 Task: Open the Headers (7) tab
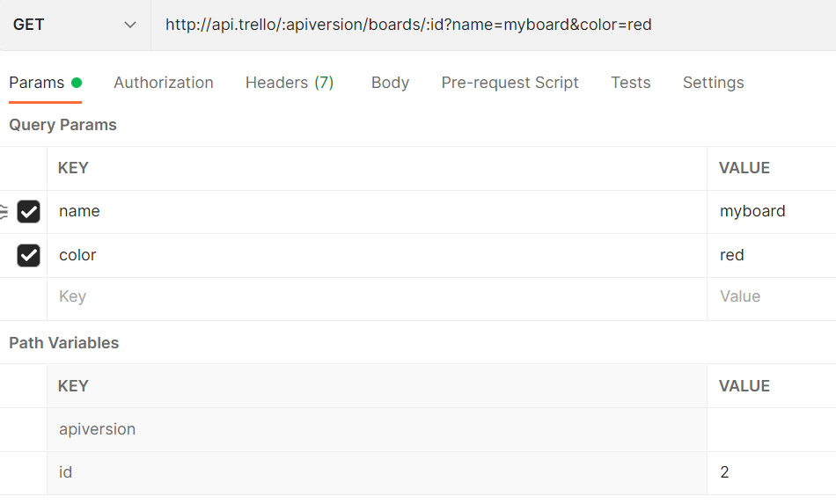coord(290,83)
